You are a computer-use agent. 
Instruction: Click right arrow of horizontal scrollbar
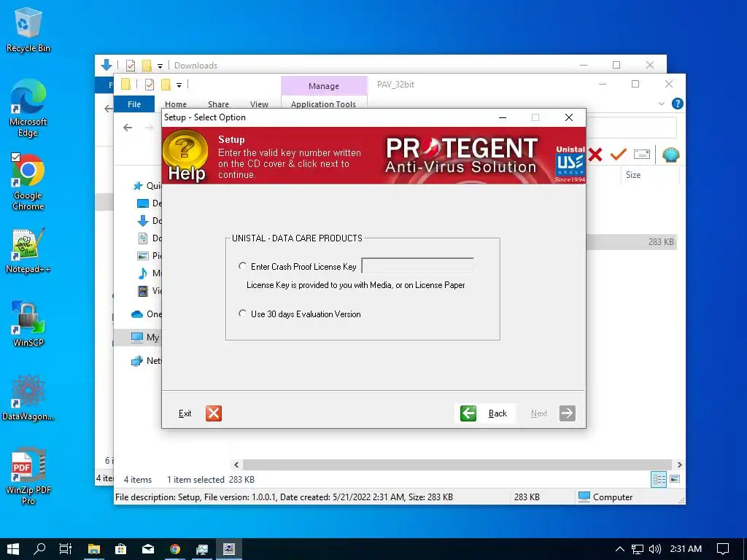[679, 464]
